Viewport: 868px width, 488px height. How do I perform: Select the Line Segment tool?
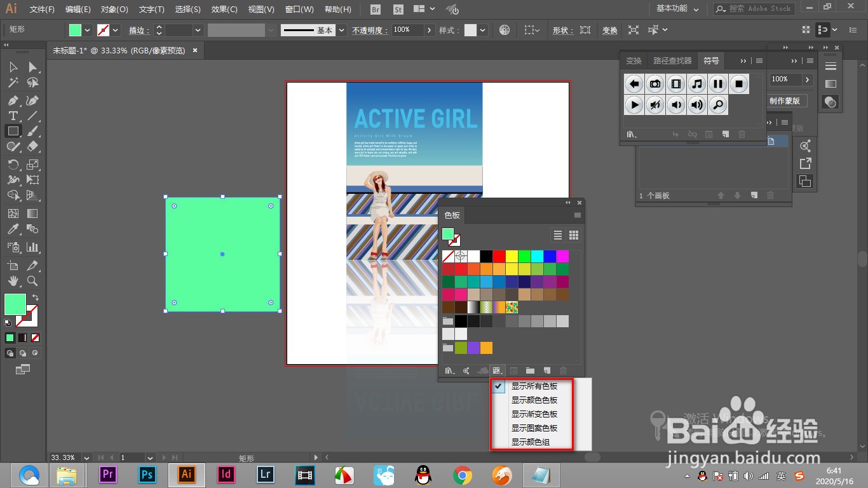click(x=32, y=116)
